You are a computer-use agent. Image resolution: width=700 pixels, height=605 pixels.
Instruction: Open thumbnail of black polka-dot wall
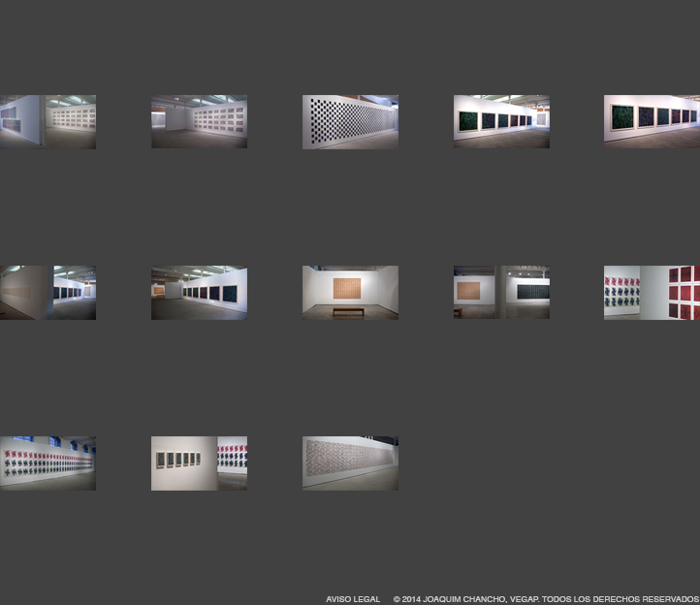(350, 122)
